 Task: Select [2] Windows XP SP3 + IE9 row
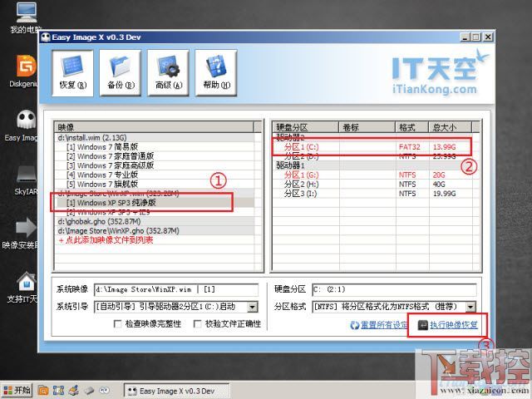click(x=108, y=212)
